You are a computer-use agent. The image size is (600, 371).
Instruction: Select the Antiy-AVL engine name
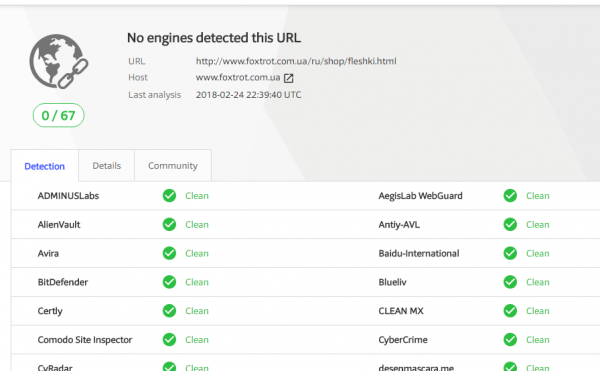click(x=399, y=225)
